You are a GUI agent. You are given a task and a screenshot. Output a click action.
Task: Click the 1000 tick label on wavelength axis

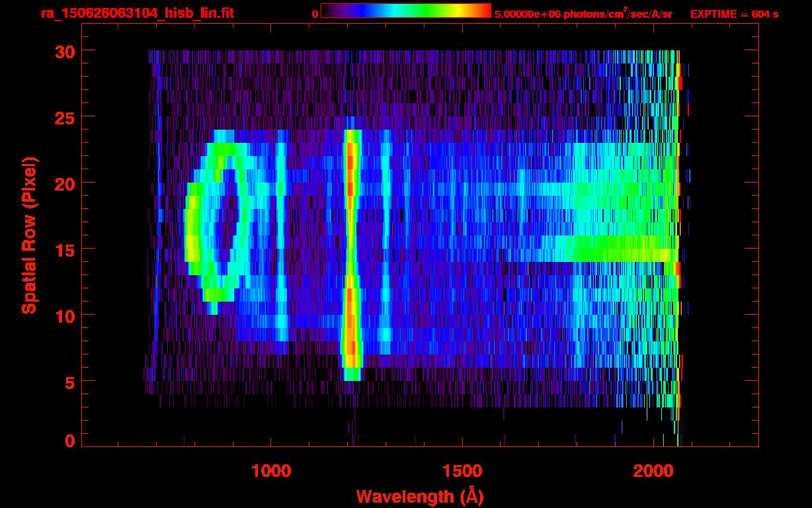pos(271,471)
